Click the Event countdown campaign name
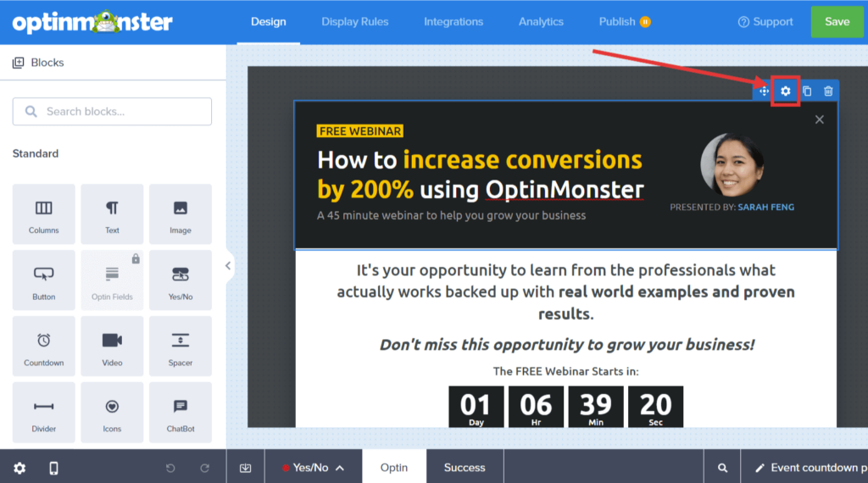The image size is (868, 483). pyautogui.click(x=819, y=468)
